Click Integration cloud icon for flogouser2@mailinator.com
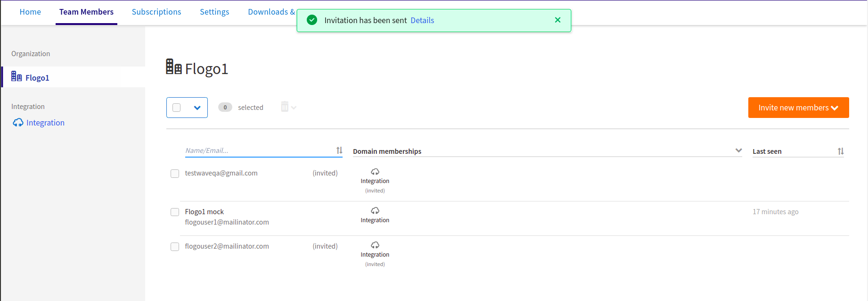The width and height of the screenshot is (868, 301). [375, 245]
